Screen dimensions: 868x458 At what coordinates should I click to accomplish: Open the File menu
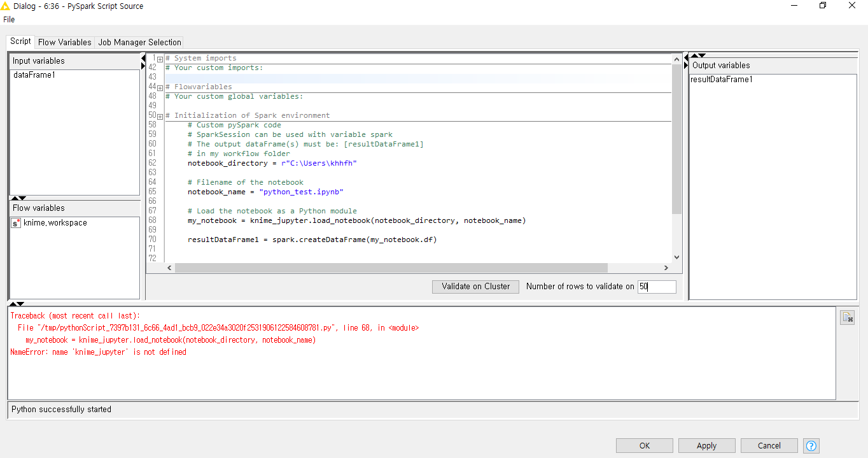pyautogui.click(x=9, y=20)
